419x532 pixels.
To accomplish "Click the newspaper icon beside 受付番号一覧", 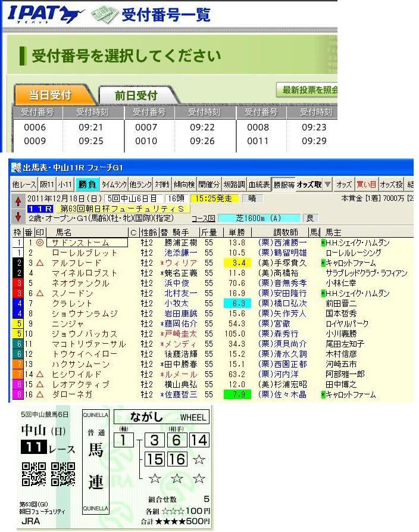I will (104, 14).
